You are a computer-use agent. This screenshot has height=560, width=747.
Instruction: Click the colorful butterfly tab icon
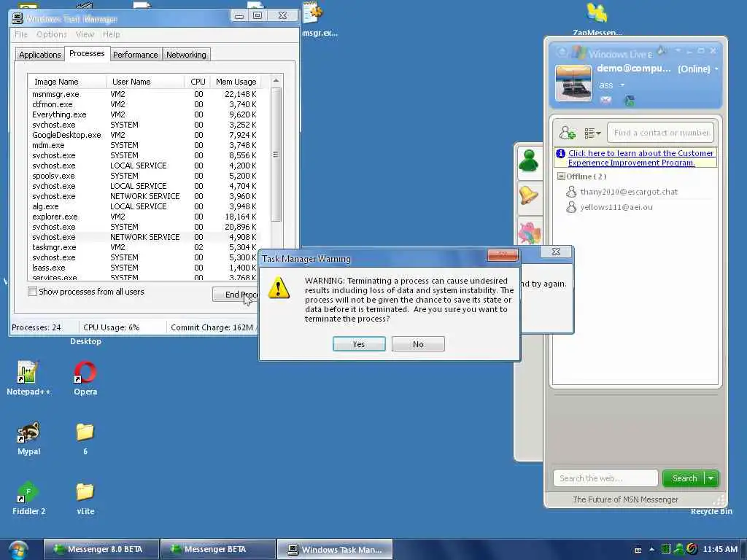[530, 233]
